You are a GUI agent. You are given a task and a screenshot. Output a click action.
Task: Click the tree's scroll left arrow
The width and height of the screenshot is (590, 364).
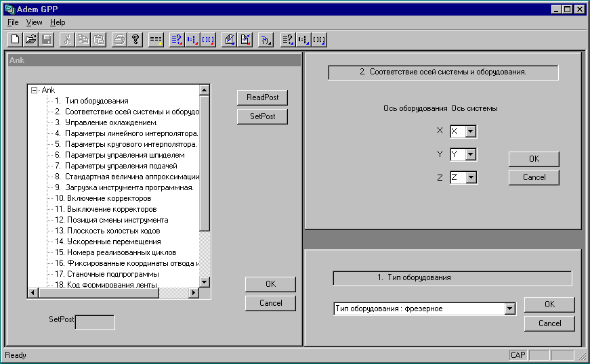tap(33, 293)
